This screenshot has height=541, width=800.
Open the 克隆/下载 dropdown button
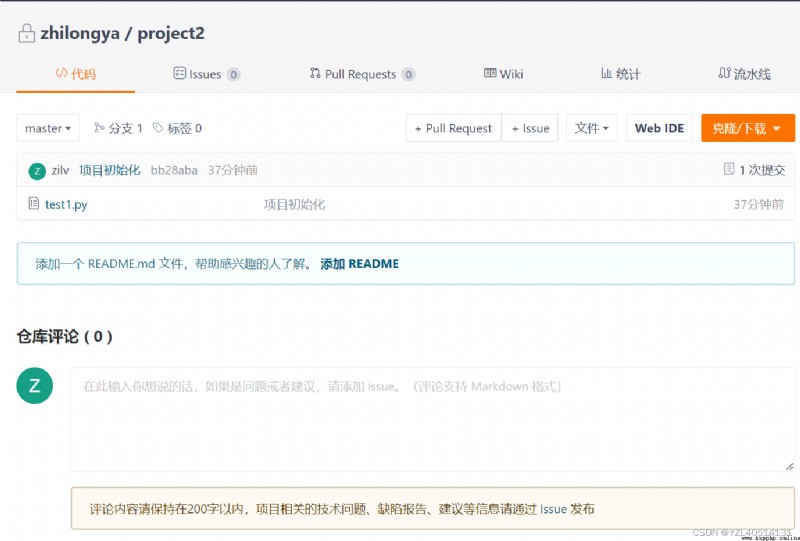748,128
